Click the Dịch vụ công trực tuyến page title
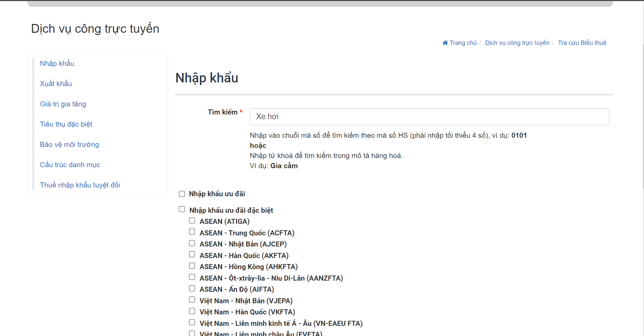Screen dimensions: 644x336 point(95,29)
